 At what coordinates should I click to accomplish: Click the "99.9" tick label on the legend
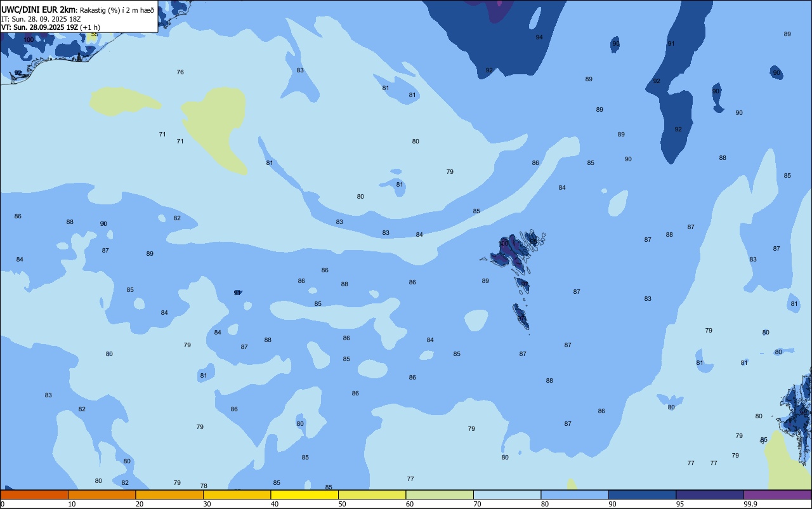click(751, 504)
